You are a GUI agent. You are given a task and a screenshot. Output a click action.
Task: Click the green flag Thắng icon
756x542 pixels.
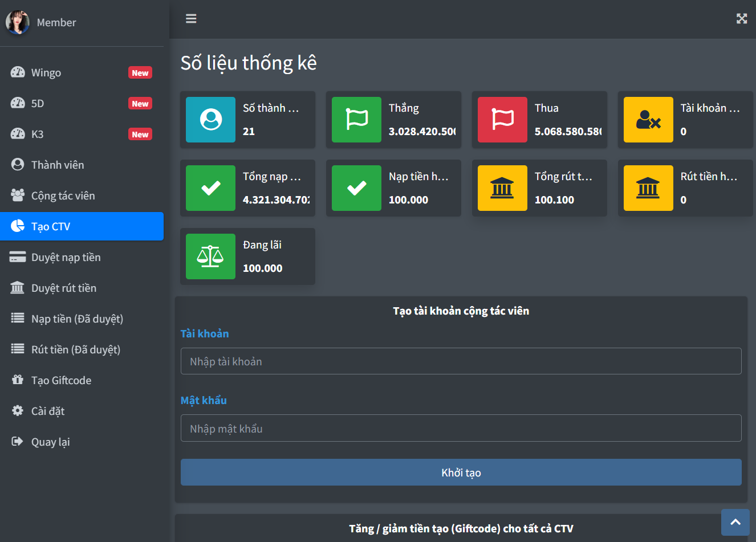click(356, 120)
